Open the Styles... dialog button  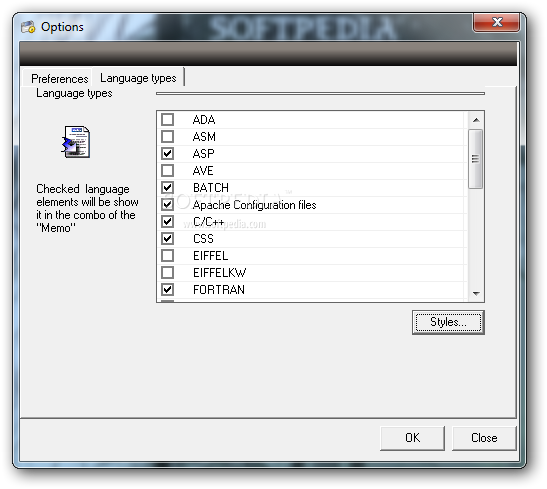point(448,322)
